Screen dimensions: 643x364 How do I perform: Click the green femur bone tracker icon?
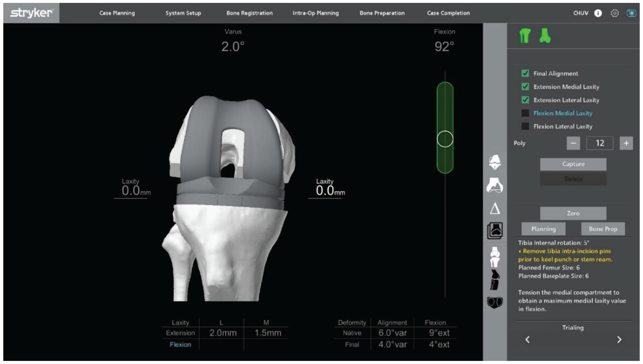[x=545, y=36]
